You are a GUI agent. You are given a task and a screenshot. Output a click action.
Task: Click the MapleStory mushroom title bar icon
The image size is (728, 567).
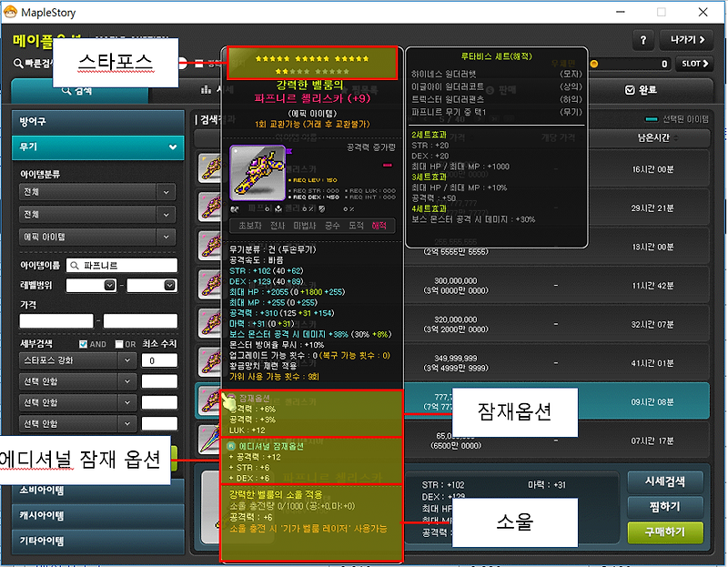tap(10, 12)
